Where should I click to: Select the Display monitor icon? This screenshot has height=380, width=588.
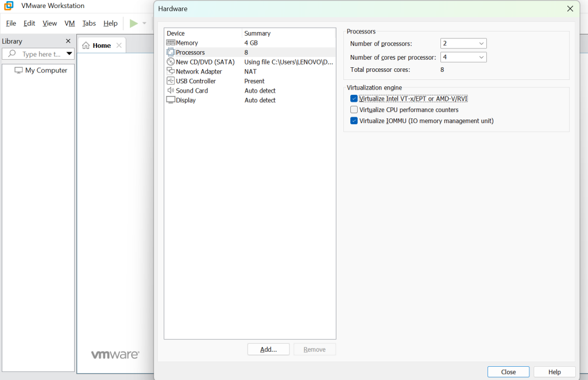tap(171, 100)
